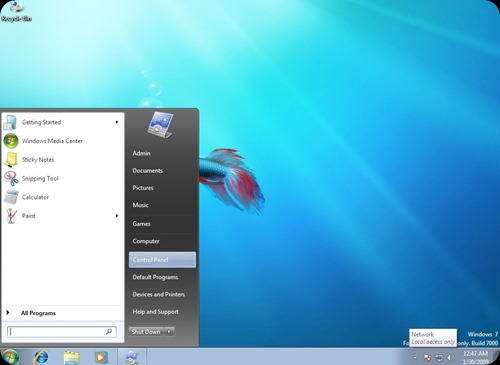Open Control Panel from right pane

click(x=162, y=260)
